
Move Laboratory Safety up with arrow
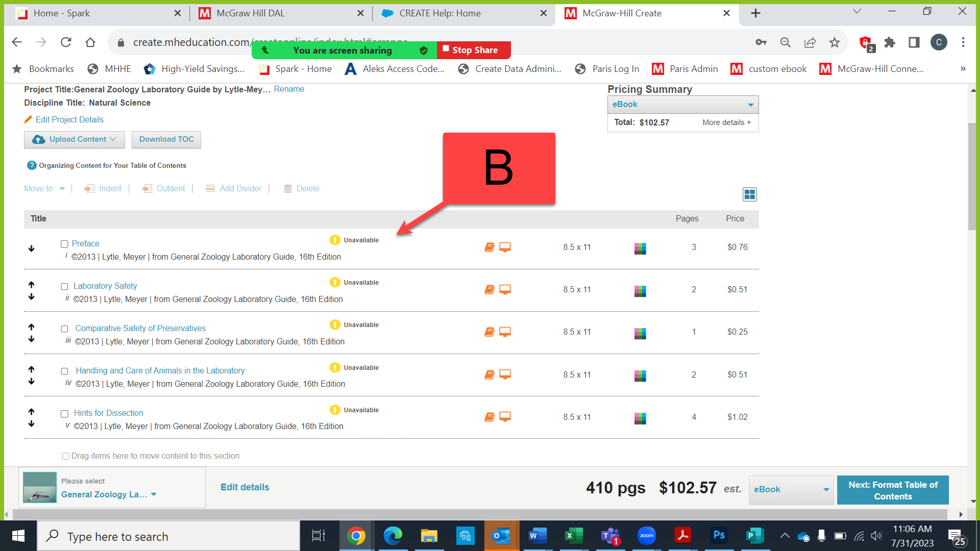pyautogui.click(x=31, y=285)
